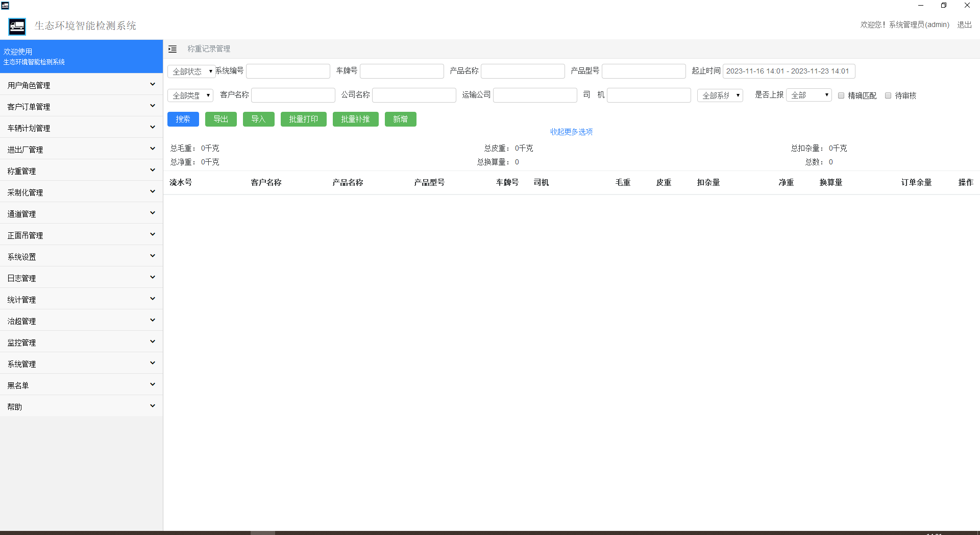
Task: Click the blue 搜索 button
Action: point(183,119)
